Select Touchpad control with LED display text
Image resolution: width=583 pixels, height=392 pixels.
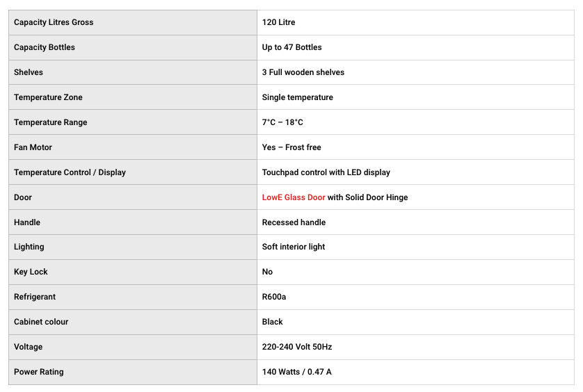(x=326, y=172)
